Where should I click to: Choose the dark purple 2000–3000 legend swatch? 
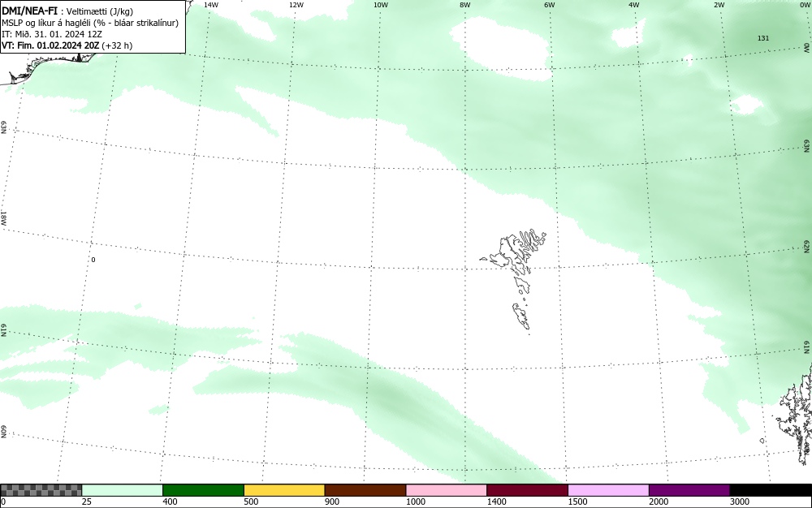[689, 490]
